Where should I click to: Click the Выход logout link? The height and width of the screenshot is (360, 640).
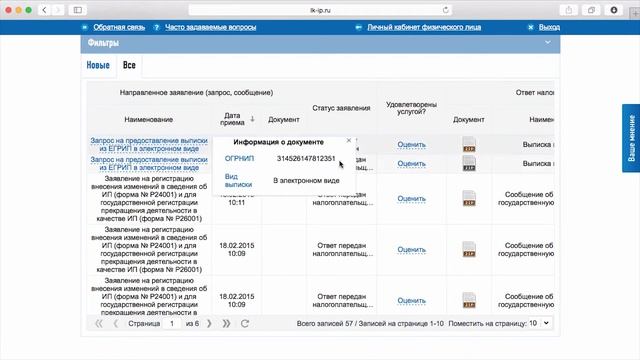point(549,27)
